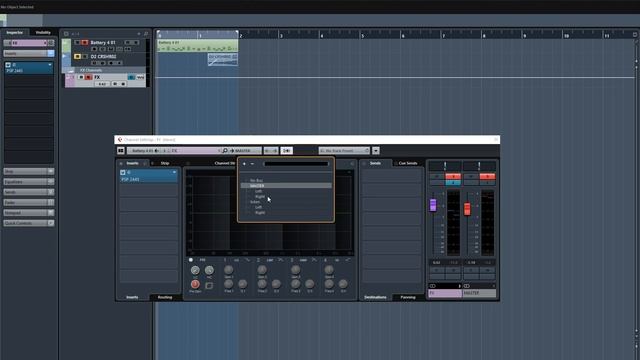Screen dimensions: 640x360
Task: Select the Battery 4 01 track name
Action: (x=103, y=42)
